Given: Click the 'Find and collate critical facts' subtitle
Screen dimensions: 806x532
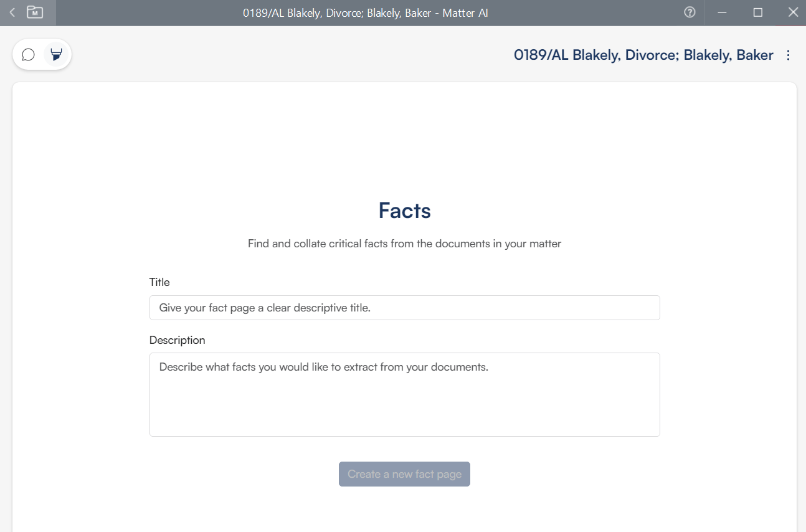Looking at the screenshot, I should [404, 244].
